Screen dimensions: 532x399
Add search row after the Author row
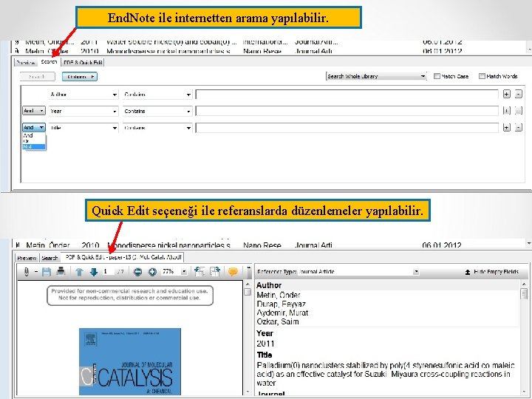pos(507,94)
